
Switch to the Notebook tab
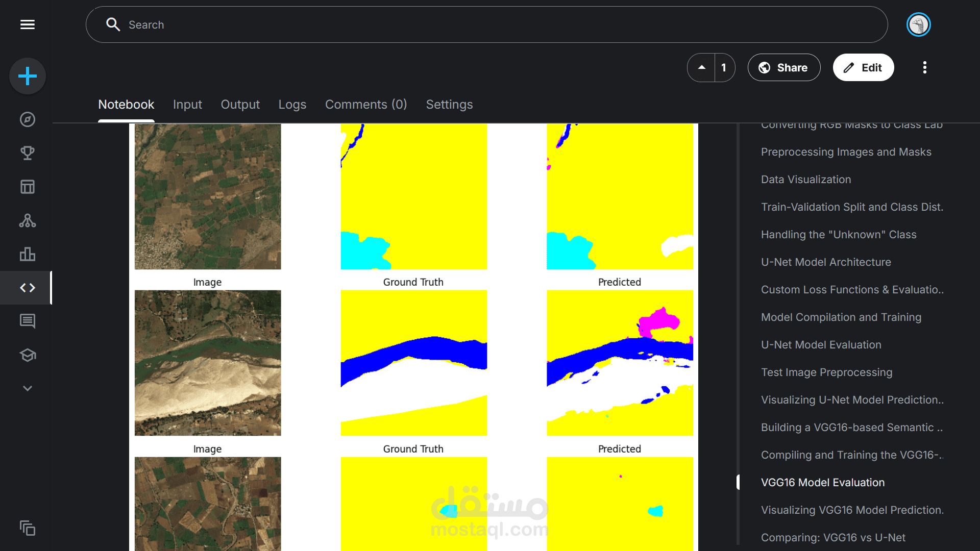pos(126,105)
